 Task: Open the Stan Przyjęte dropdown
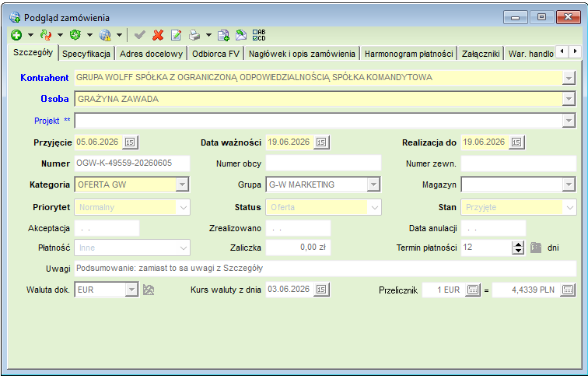(x=570, y=208)
